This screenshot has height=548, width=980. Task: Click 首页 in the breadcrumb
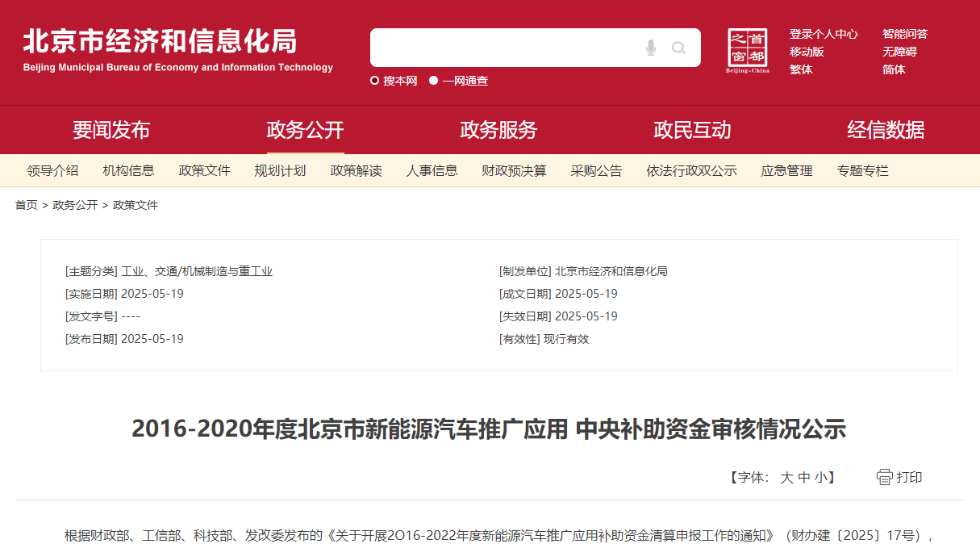point(26,205)
